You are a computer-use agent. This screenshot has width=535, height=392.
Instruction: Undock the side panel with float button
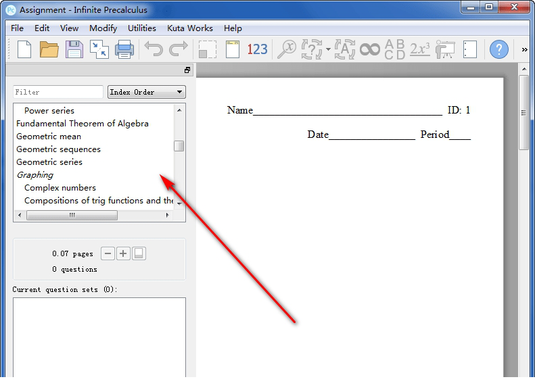[187, 70]
